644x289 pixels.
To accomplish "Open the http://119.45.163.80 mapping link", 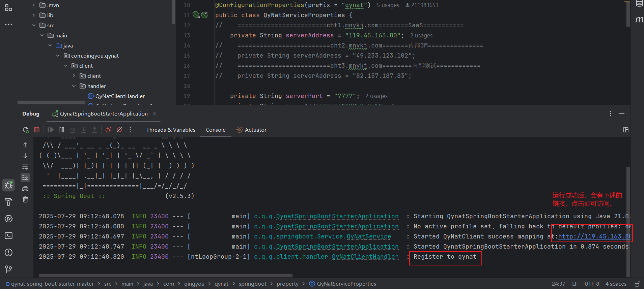I will pyautogui.click(x=594, y=236).
